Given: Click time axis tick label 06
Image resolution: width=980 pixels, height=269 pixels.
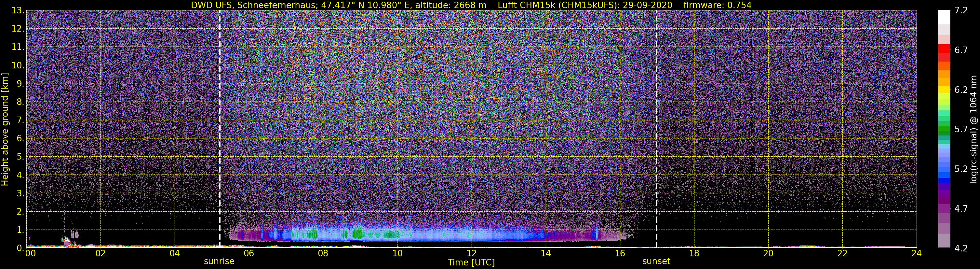Looking at the screenshot, I should coord(249,253).
